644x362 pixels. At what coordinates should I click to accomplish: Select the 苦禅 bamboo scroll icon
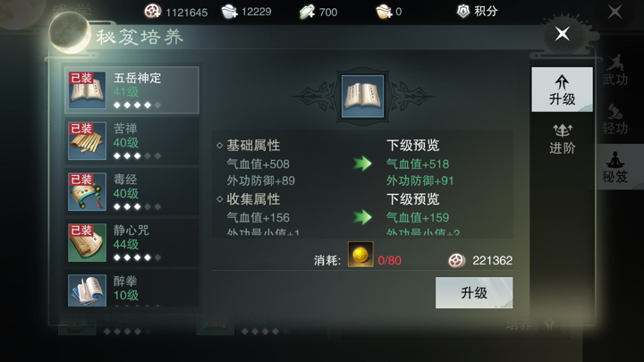(x=87, y=141)
